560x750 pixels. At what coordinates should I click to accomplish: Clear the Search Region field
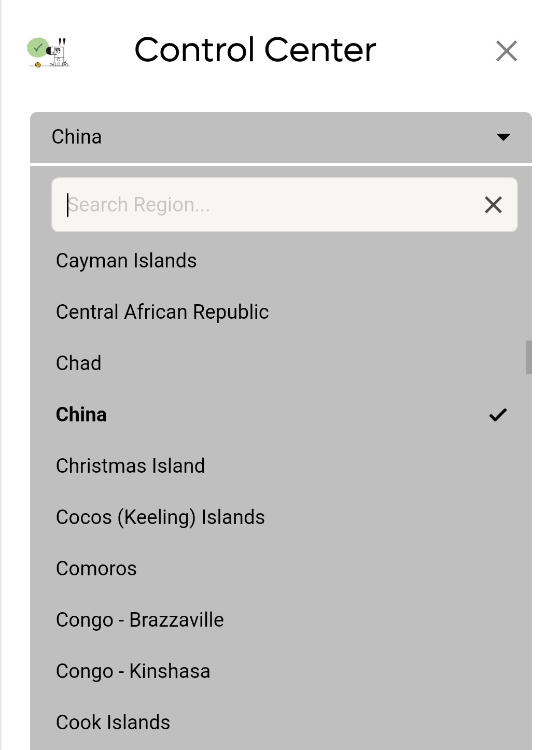click(x=493, y=205)
